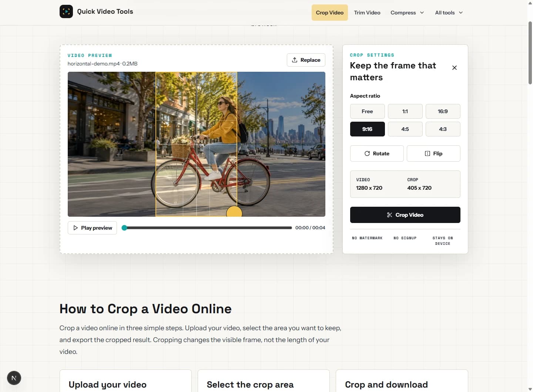Image resolution: width=533 pixels, height=392 pixels.
Task: Click the Quick Video Tools logo icon
Action: [x=66, y=11]
